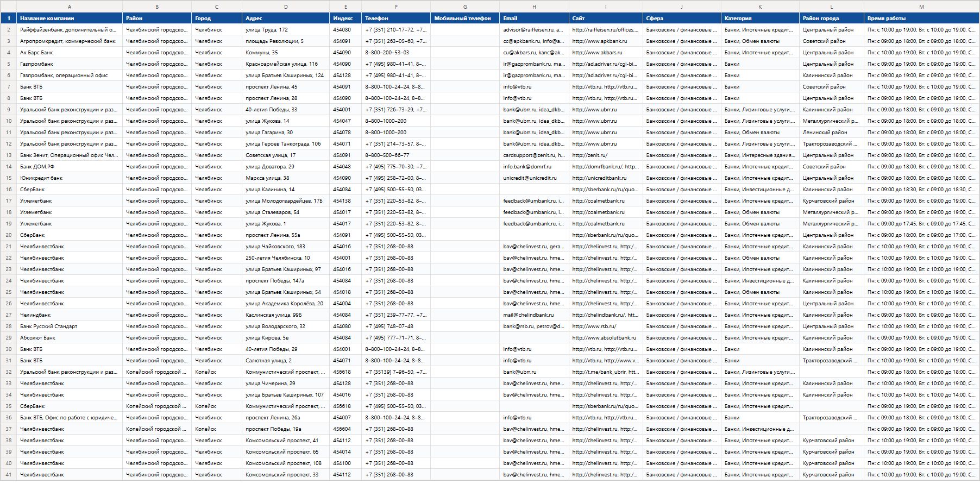980x490 pixels.
Task: Select the 'Газпромбанк, операционный офис' cell
Action: (x=70, y=76)
